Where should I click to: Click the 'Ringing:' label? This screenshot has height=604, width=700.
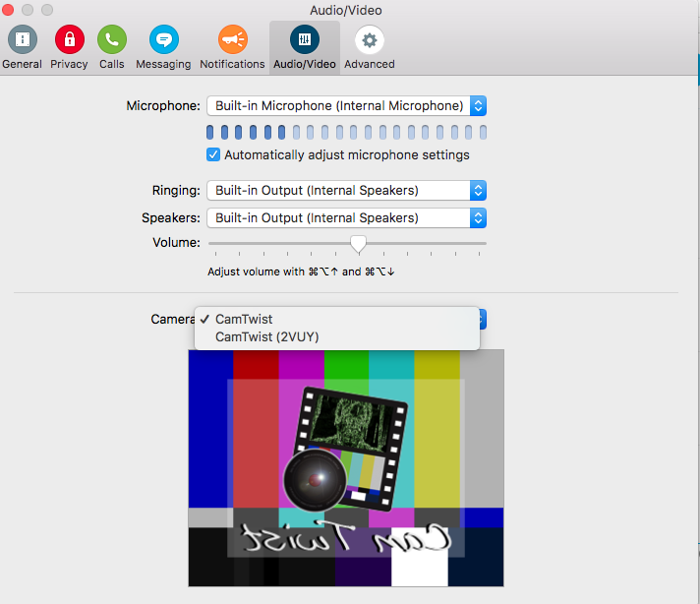pyautogui.click(x=176, y=190)
